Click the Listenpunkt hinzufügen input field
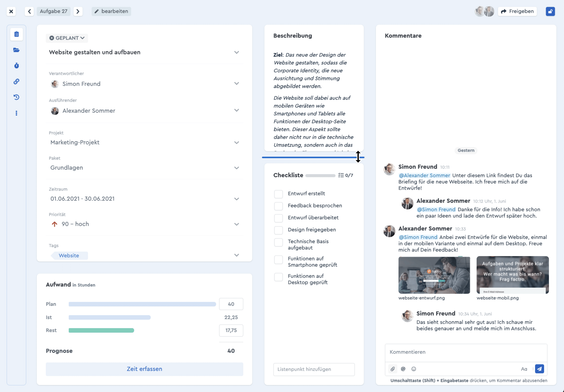The image size is (564, 392). click(x=314, y=369)
